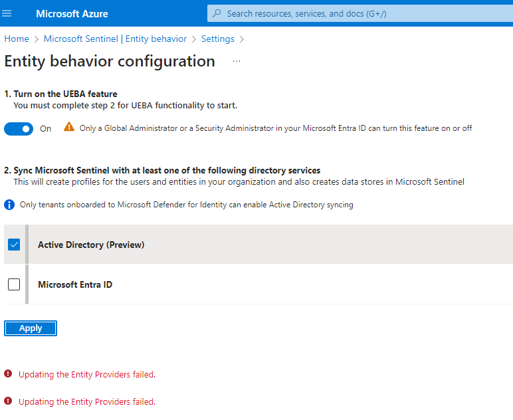Click the second red error icon
Viewport: 513px width, 420px height.
click(x=8, y=401)
